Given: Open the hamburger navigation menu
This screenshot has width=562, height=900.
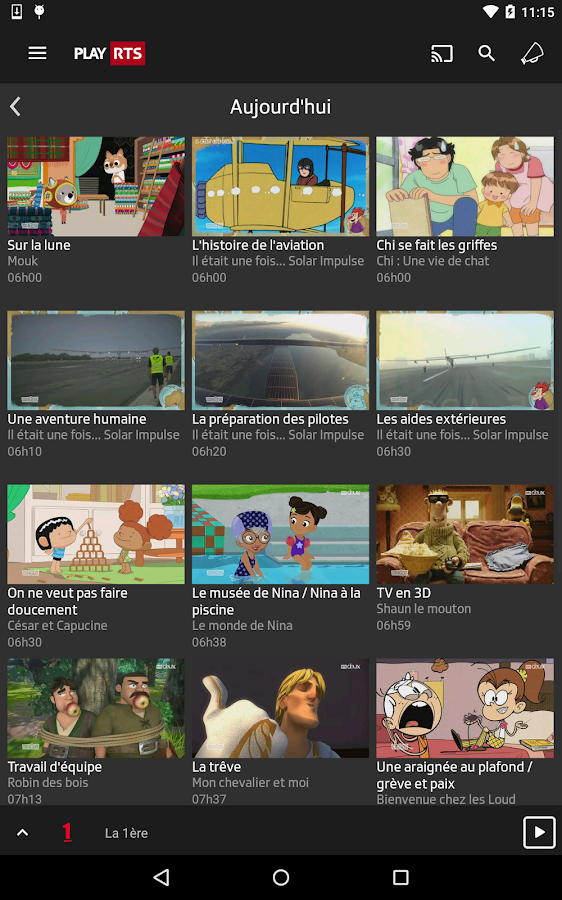Looking at the screenshot, I should coord(37,53).
